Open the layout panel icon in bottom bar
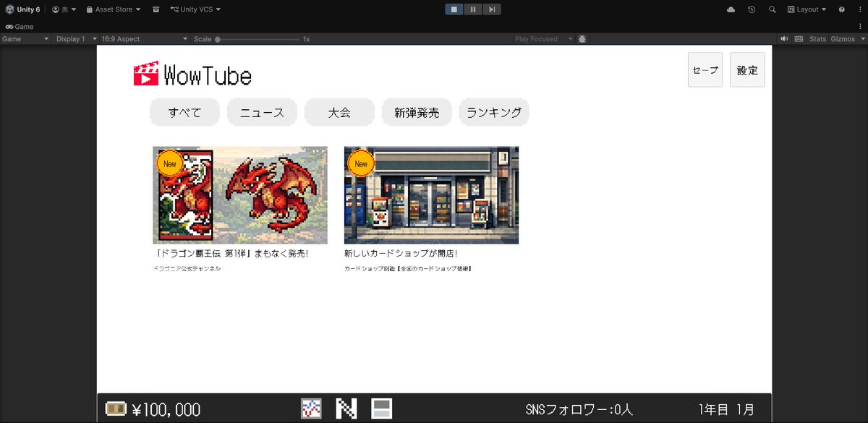The image size is (868, 423). (381, 409)
